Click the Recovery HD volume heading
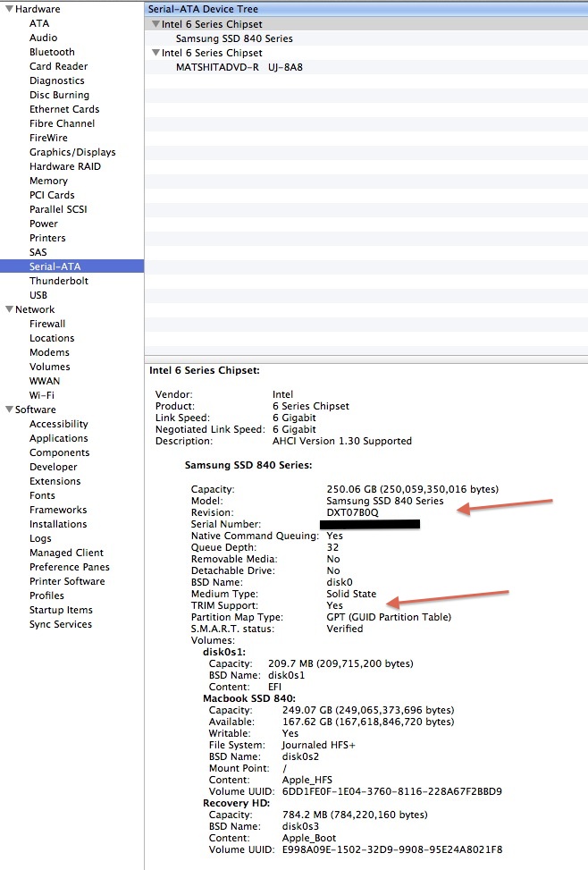 (236, 803)
